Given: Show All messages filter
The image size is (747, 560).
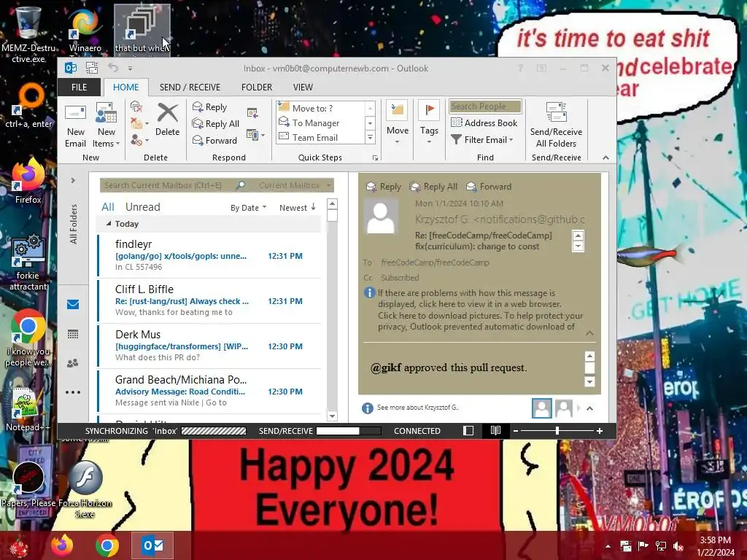Looking at the screenshot, I should tap(108, 207).
